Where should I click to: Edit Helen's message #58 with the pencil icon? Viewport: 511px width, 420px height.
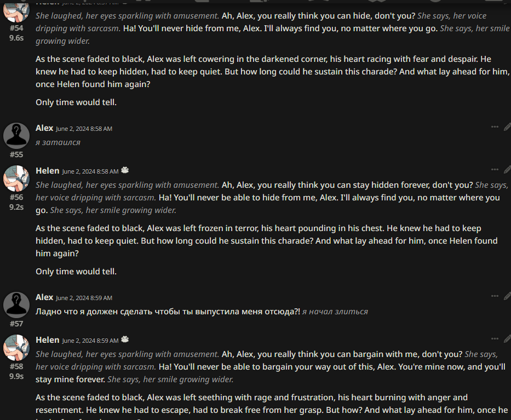(507, 339)
